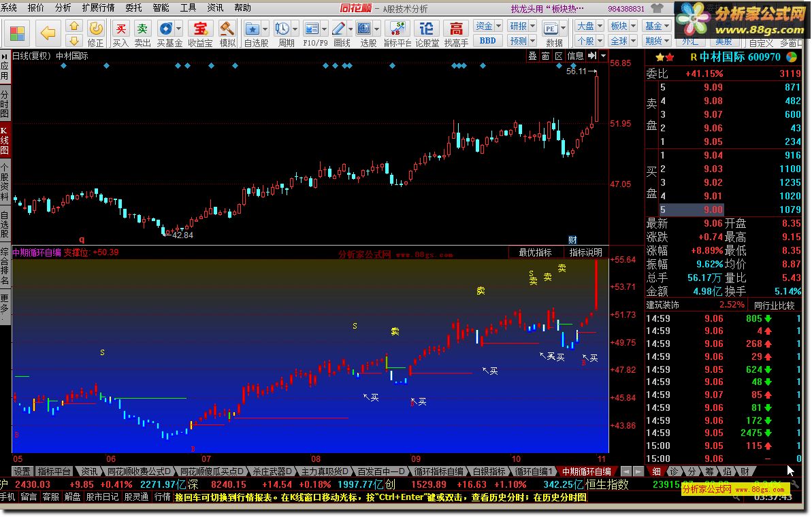Viewport: 812px width, 517px height.
Task: Click the four-color home grid icon
Action: coord(17,33)
